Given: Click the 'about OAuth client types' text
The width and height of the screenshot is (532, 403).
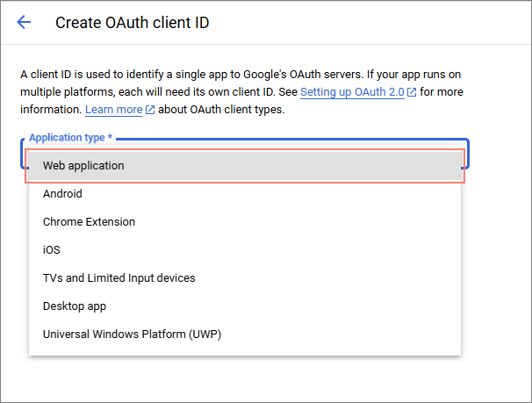Looking at the screenshot, I should [x=221, y=110].
